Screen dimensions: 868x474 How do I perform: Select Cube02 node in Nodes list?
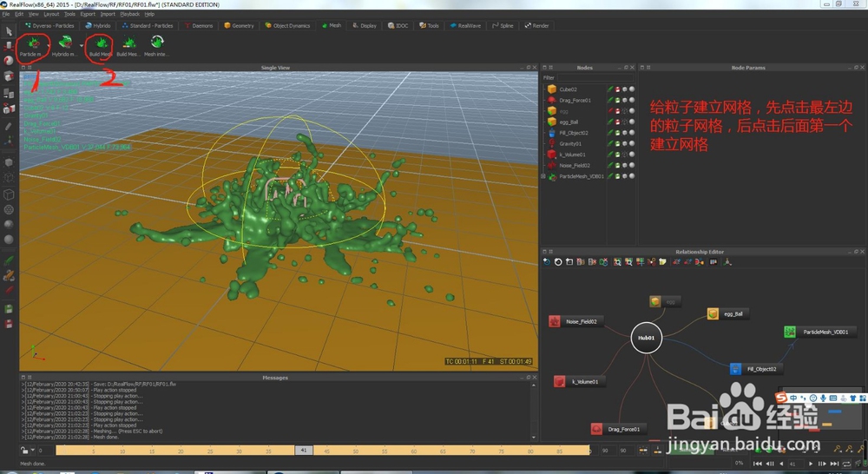click(568, 89)
